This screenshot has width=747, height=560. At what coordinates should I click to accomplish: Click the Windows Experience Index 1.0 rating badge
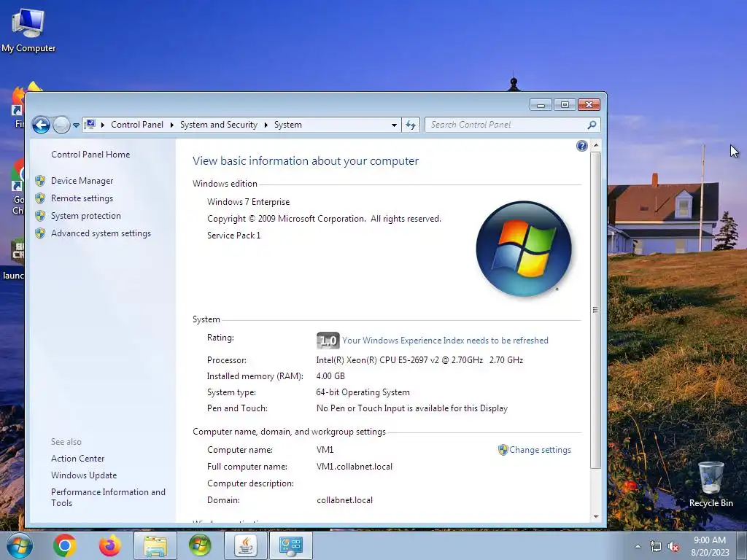pyautogui.click(x=328, y=341)
